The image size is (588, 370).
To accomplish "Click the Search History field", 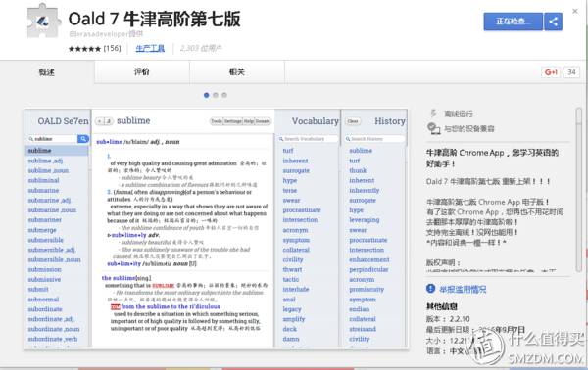I will click(375, 139).
